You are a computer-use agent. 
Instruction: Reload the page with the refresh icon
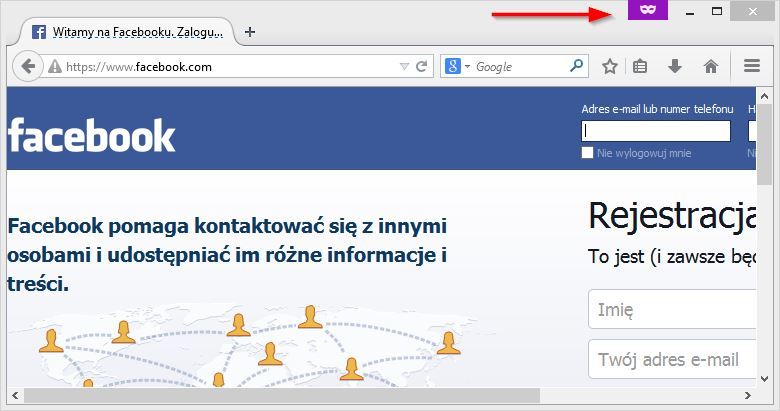(x=421, y=66)
